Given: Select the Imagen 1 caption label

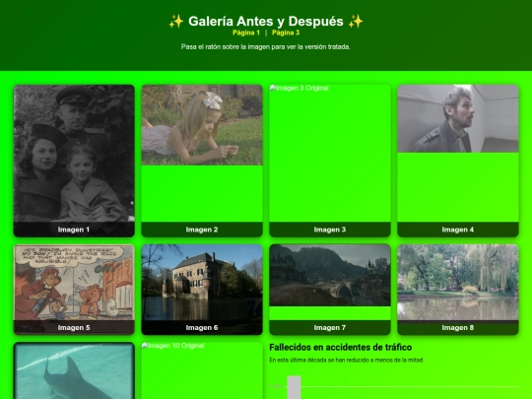Looking at the screenshot, I should 74,230.
